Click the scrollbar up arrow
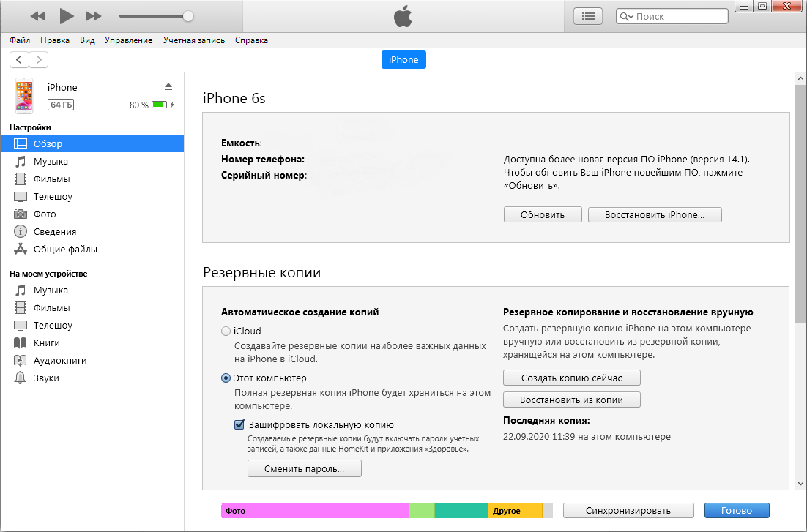 click(800, 79)
